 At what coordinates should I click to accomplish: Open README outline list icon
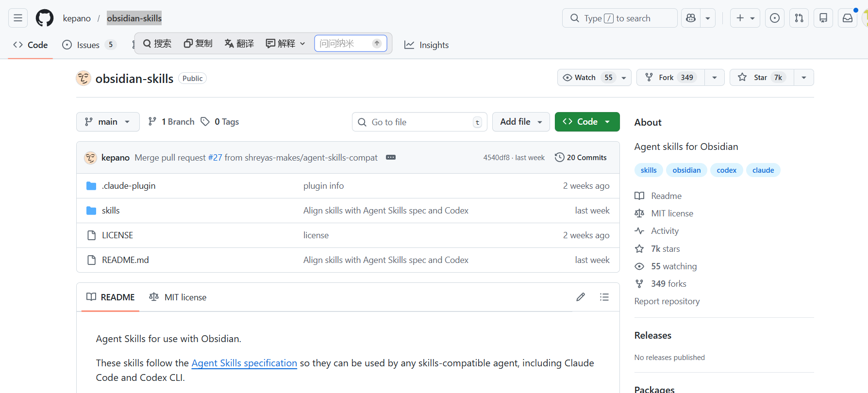pyautogui.click(x=604, y=297)
